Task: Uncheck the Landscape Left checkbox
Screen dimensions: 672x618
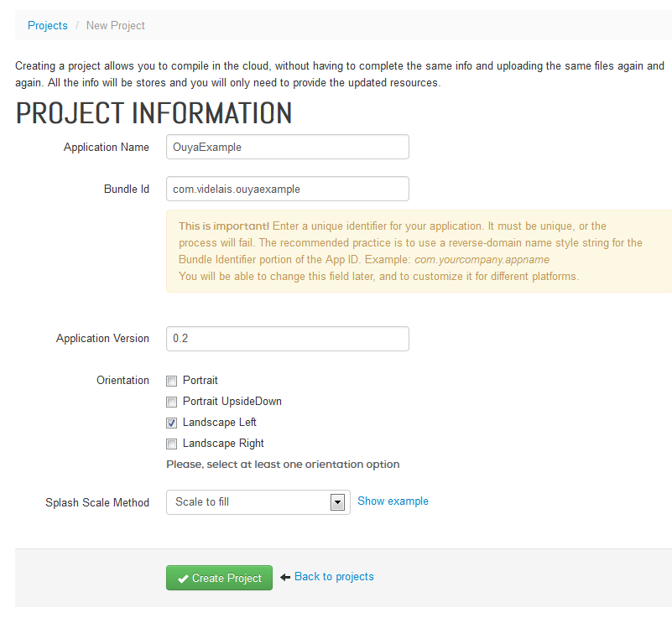Action: click(172, 423)
